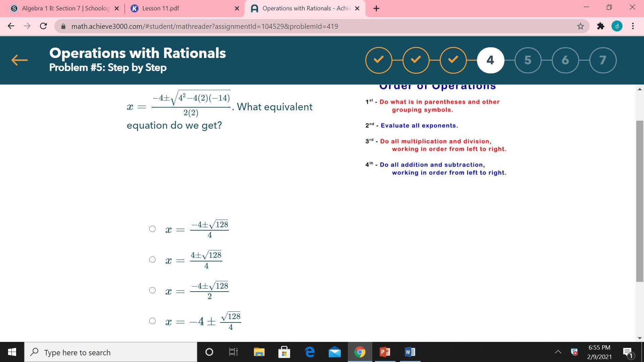Go to step 5 in progress tracker
This screenshot has width=644, height=362.
click(x=528, y=60)
